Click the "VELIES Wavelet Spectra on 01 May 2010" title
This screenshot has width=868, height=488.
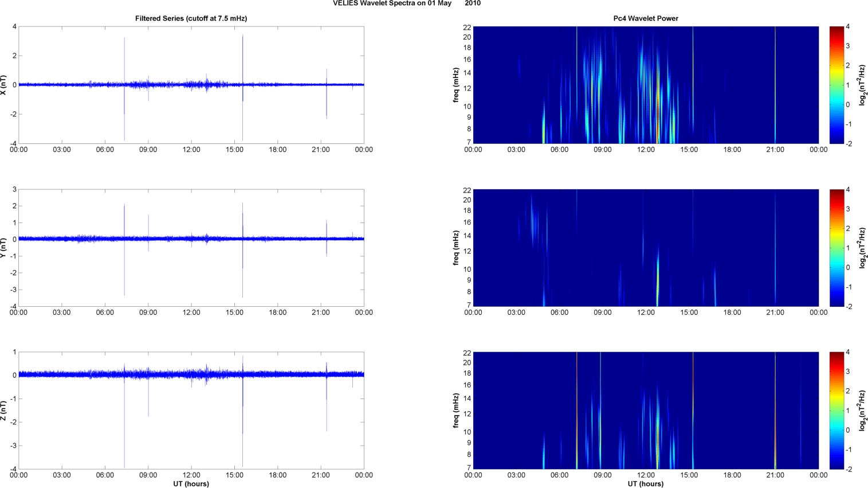pos(407,3)
